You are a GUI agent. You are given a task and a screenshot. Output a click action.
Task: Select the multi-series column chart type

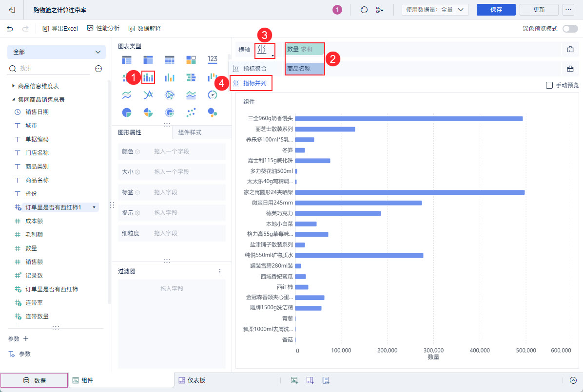pyautogui.click(x=170, y=77)
